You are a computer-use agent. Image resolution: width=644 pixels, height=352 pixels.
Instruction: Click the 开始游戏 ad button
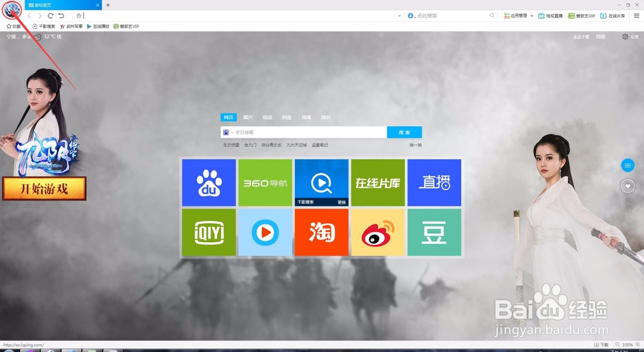[x=44, y=189]
